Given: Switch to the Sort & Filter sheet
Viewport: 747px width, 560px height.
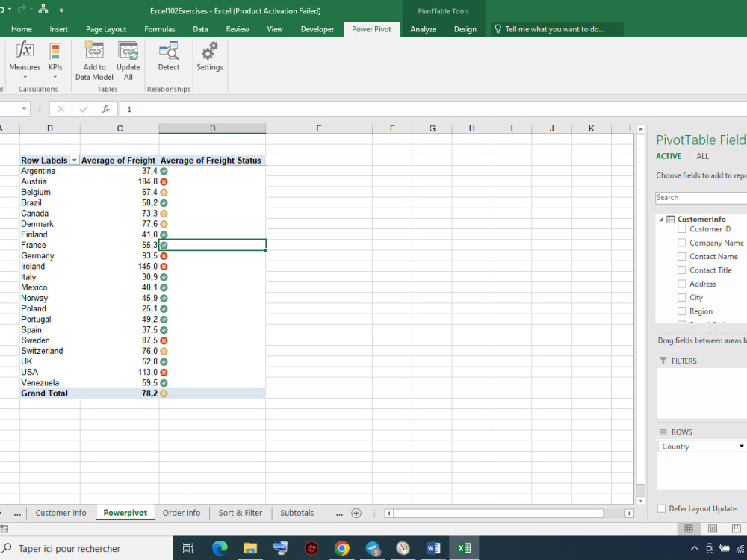Looking at the screenshot, I should [240, 513].
